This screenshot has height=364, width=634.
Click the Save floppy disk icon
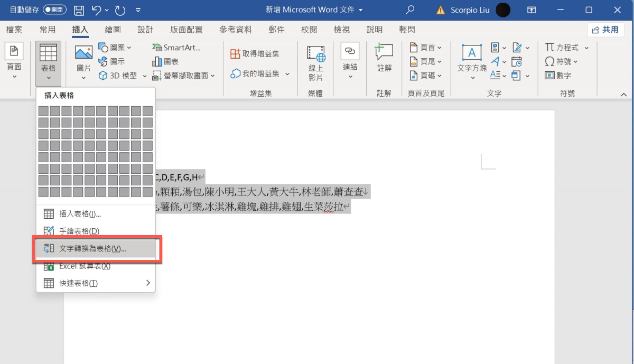(79, 10)
